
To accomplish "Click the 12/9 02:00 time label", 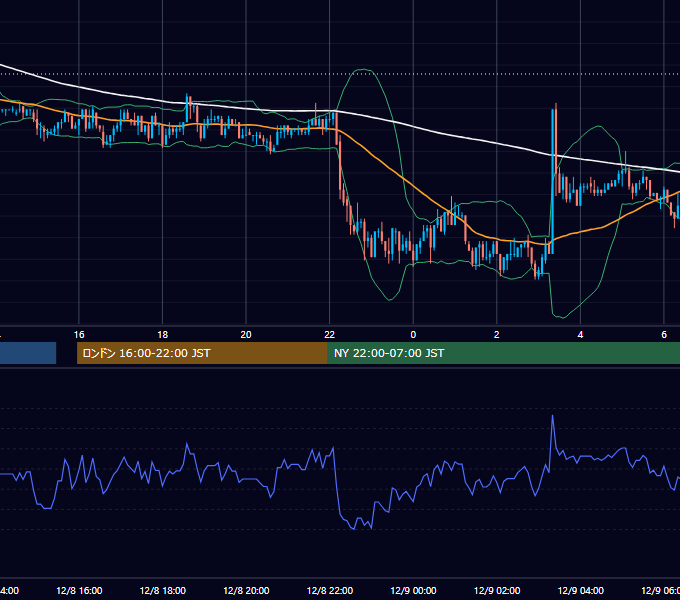I will point(497,590).
